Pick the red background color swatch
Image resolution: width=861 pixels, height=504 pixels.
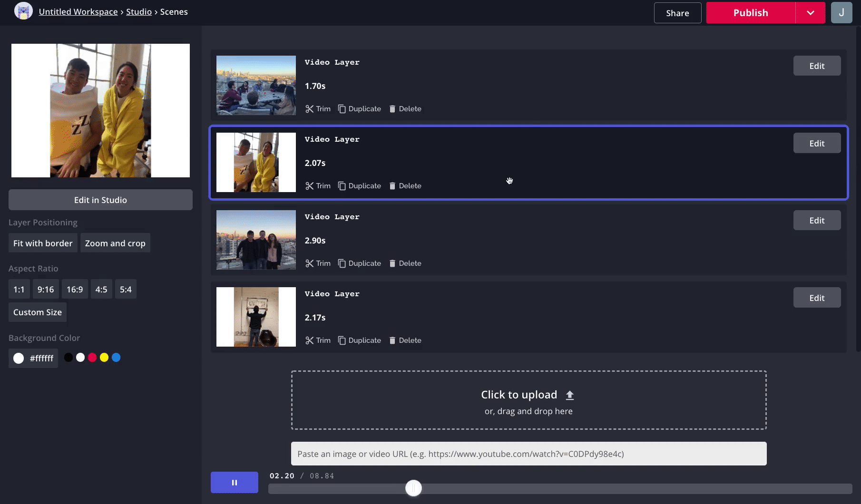(x=92, y=358)
